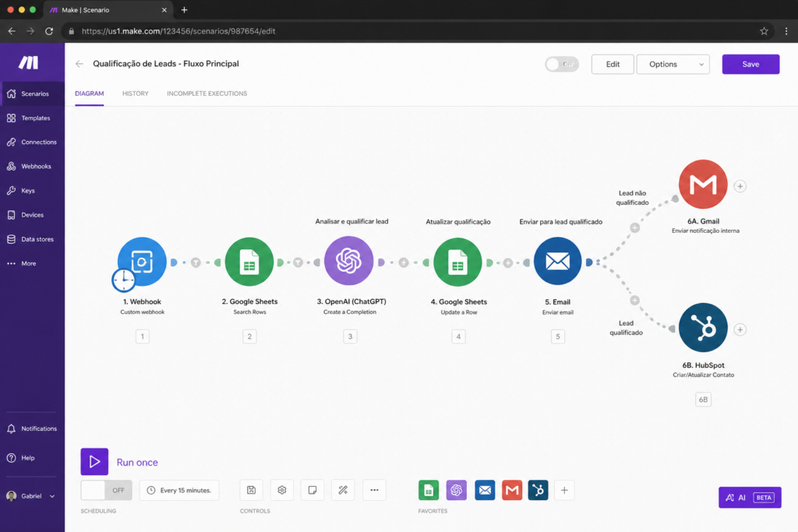Viewport: 798px width, 532px height.
Task: Toggle the scenario on/off switch in header
Action: tap(562, 64)
